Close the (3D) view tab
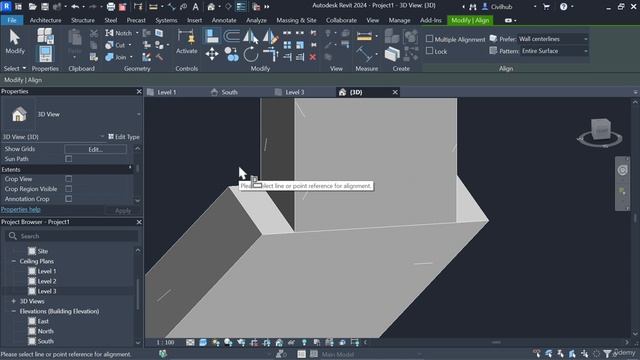 pyautogui.click(x=395, y=92)
